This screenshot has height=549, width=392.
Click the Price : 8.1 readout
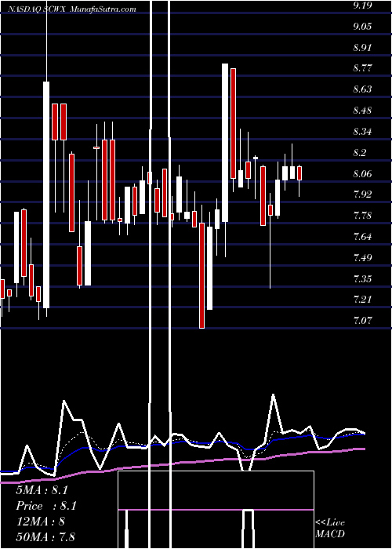[46, 506]
